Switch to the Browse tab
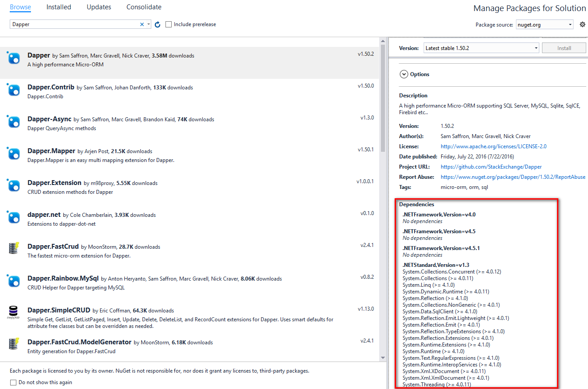 point(20,7)
